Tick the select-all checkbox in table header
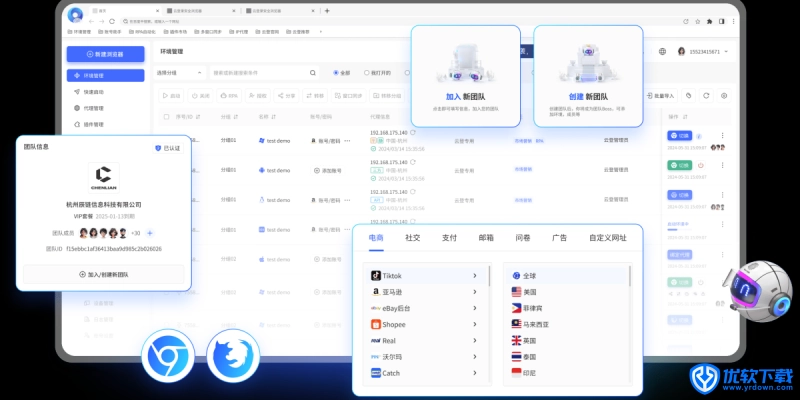 [x=166, y=117]
